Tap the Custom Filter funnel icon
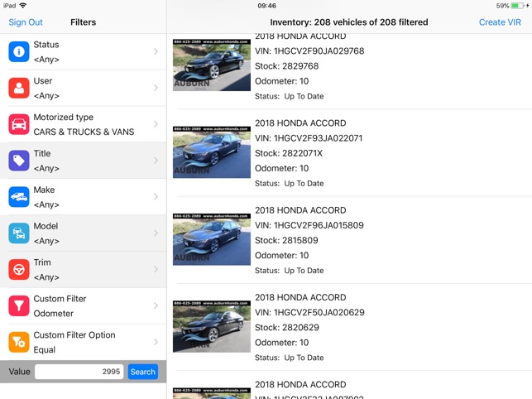This screenshot has height=399, width=532. coord(19,306)
